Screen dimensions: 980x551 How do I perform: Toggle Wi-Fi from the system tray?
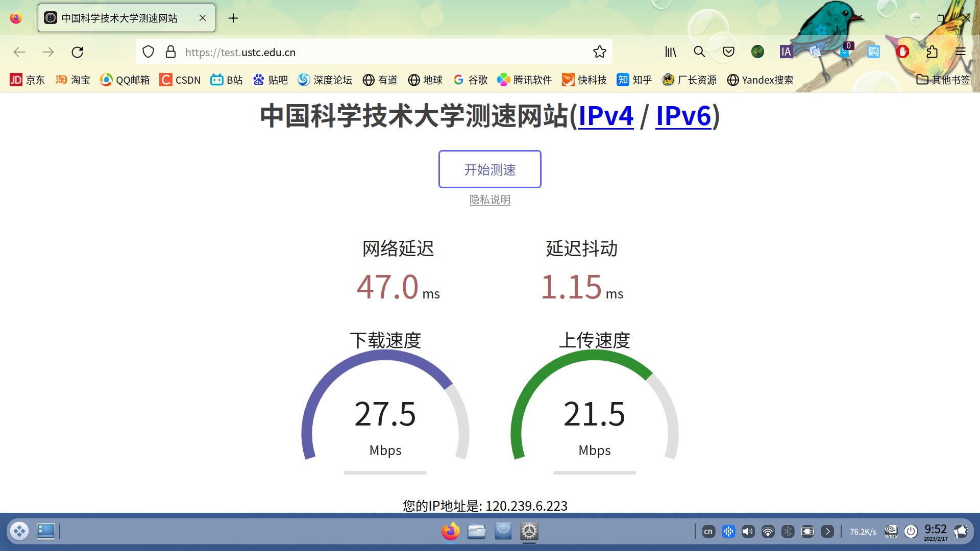(x=768, y=531)
